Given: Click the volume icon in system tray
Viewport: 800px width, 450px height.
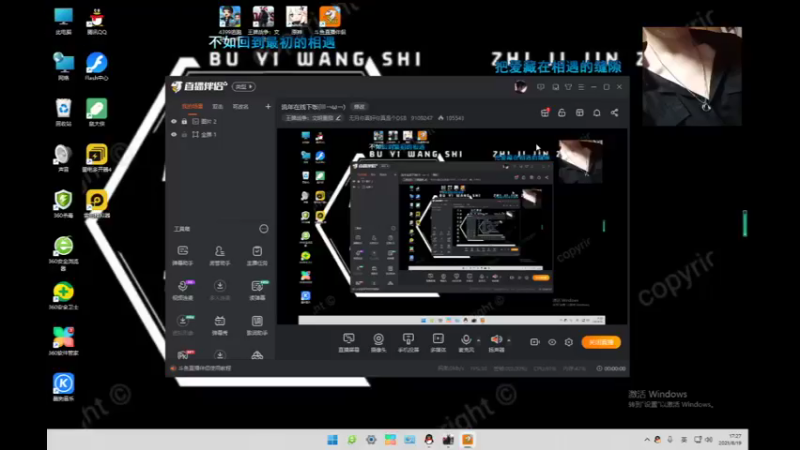Looking at the screenshot, I should (709, 439).
